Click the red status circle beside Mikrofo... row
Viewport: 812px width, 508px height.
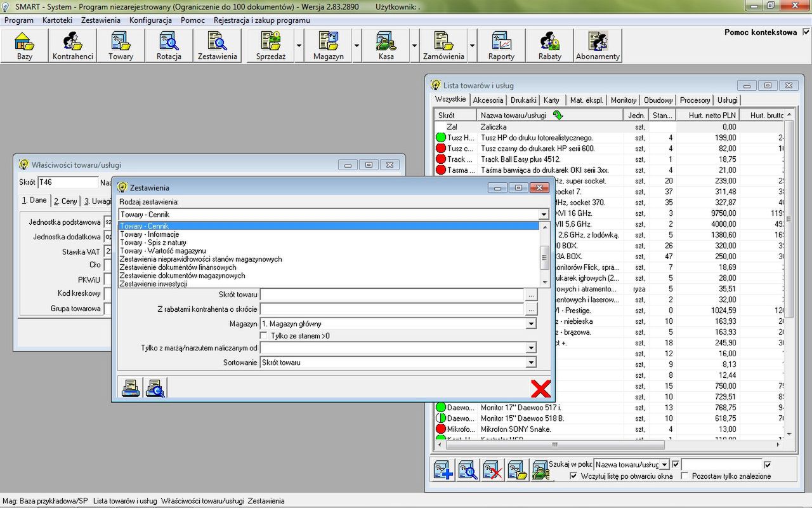441,429
